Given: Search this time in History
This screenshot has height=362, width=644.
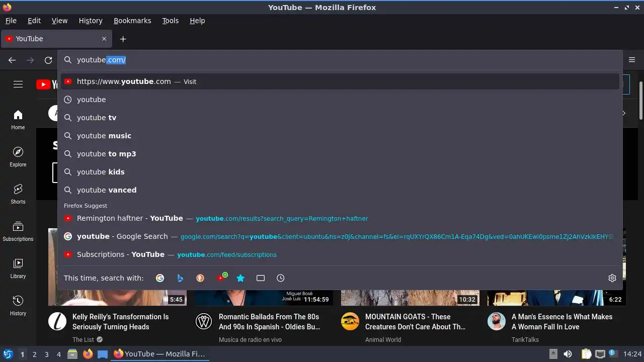Looking at the screenshot, I should 281,278.
